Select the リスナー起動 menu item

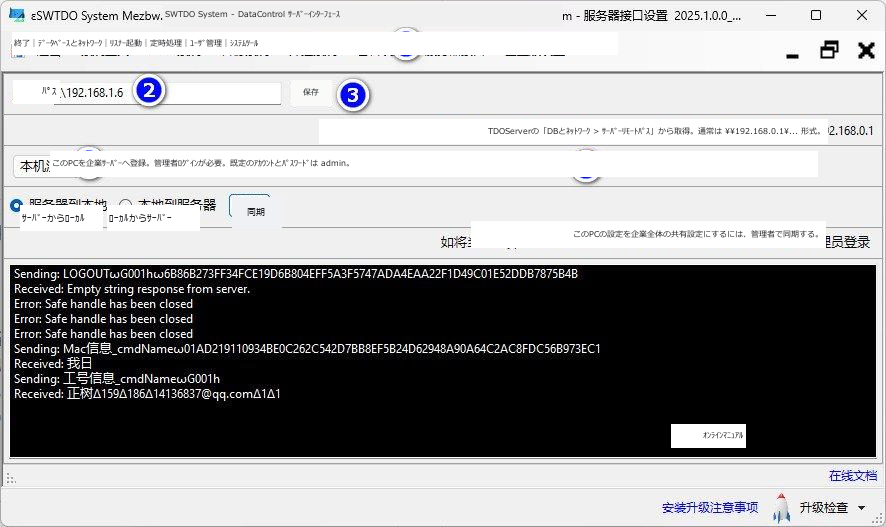tap(125, 43)
